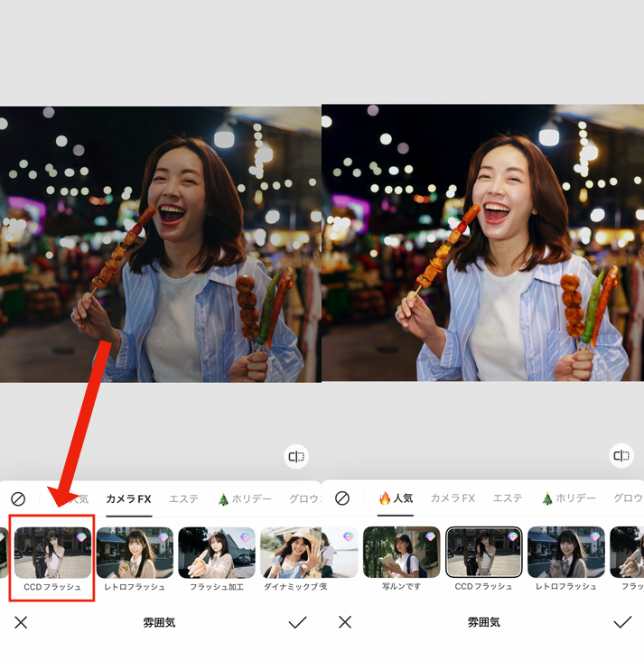Choose レトロフラッシュ filter in the left panel

pos(135,553)
